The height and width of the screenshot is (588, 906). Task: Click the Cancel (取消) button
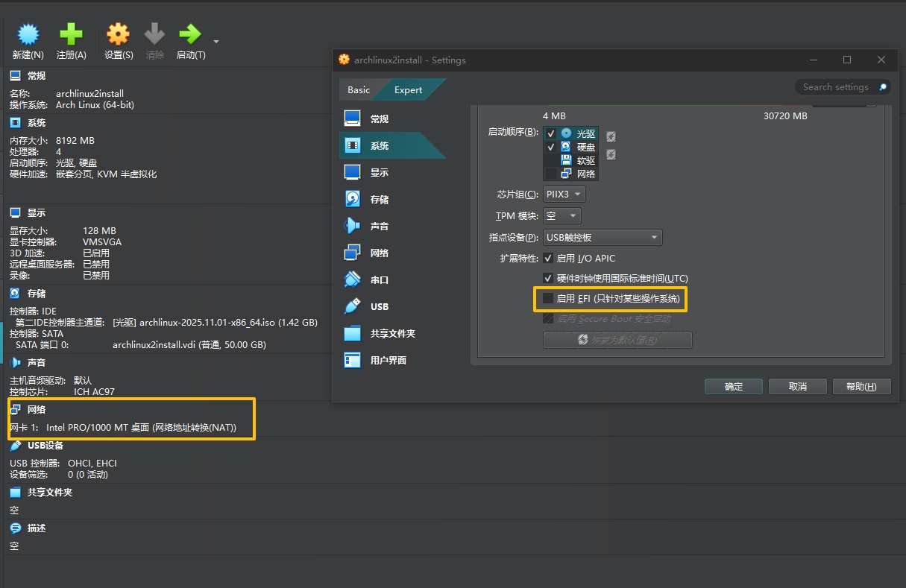tap(798, 387)
